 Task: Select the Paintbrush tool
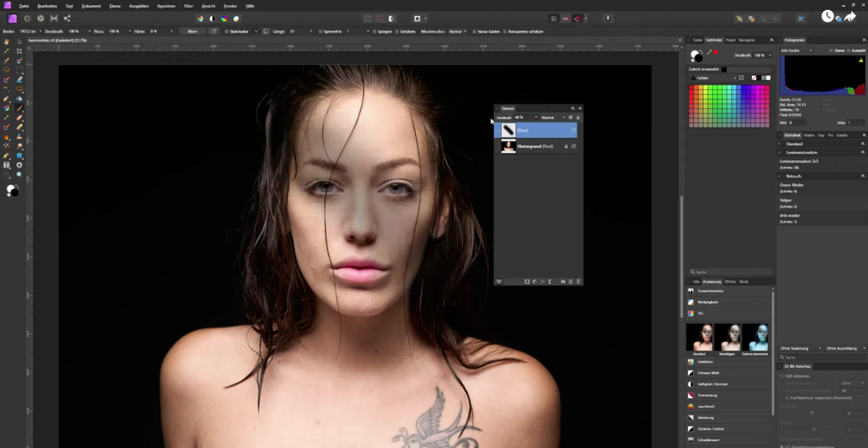[20, 108]
